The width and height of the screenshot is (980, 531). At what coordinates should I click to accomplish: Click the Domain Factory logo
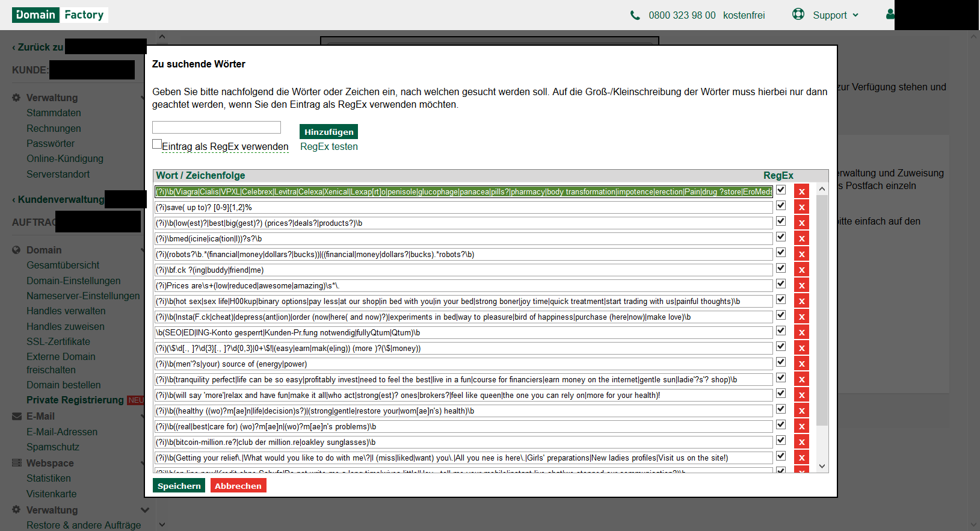(x=60, y=14)
